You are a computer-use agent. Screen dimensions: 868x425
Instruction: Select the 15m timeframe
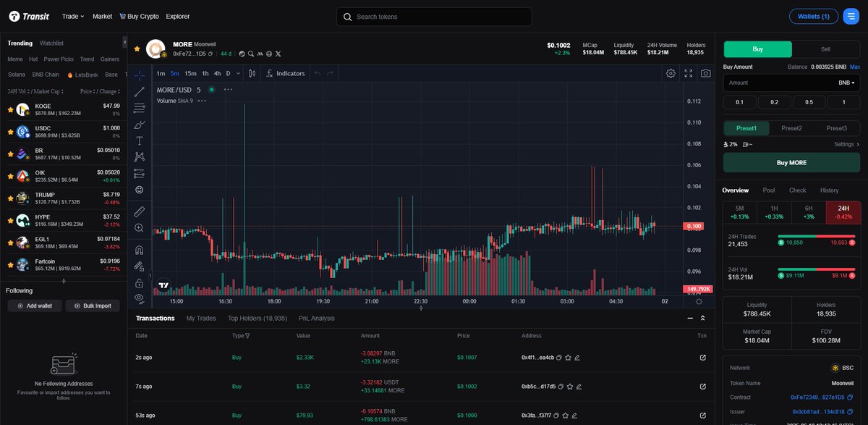[x=190, y=73]
